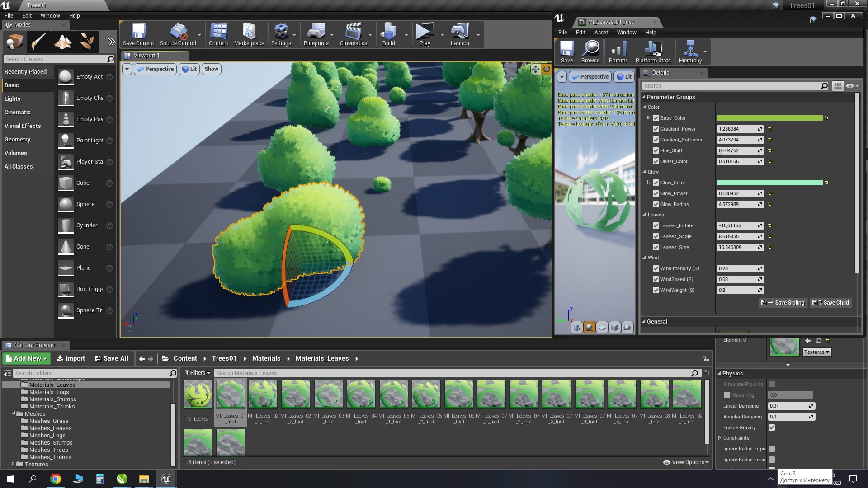Viewport: 868px width, 488px height.
Task: Open the Filters dropdown in Content Browser
Action: click(x=198, y=373)
